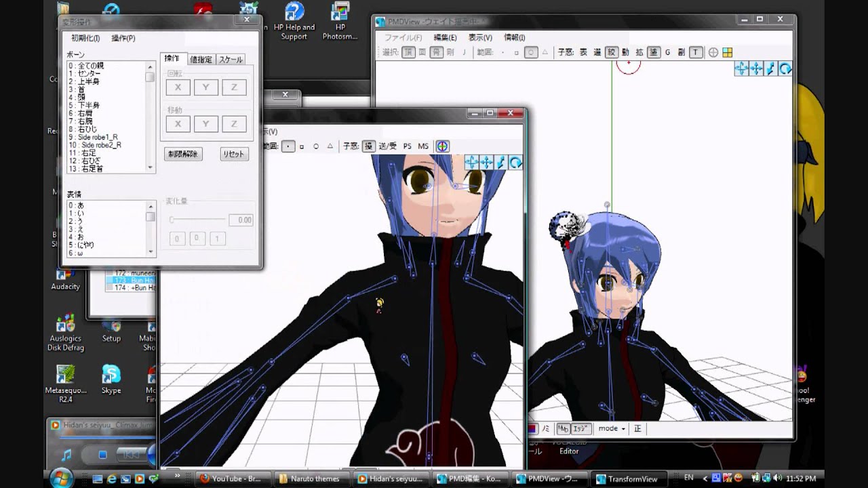
Task: Click the リセット button
Action: pyautogui.click(x=233, y=154)
